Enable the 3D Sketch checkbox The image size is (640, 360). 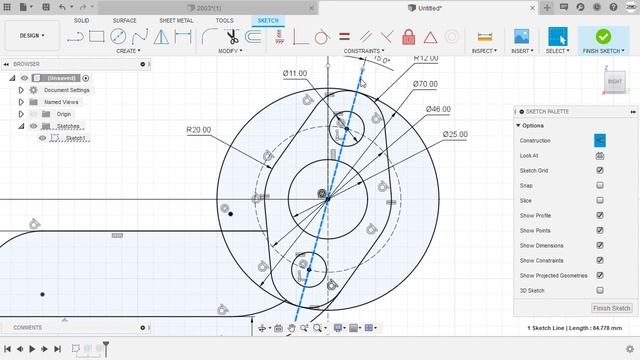point(600,290)
